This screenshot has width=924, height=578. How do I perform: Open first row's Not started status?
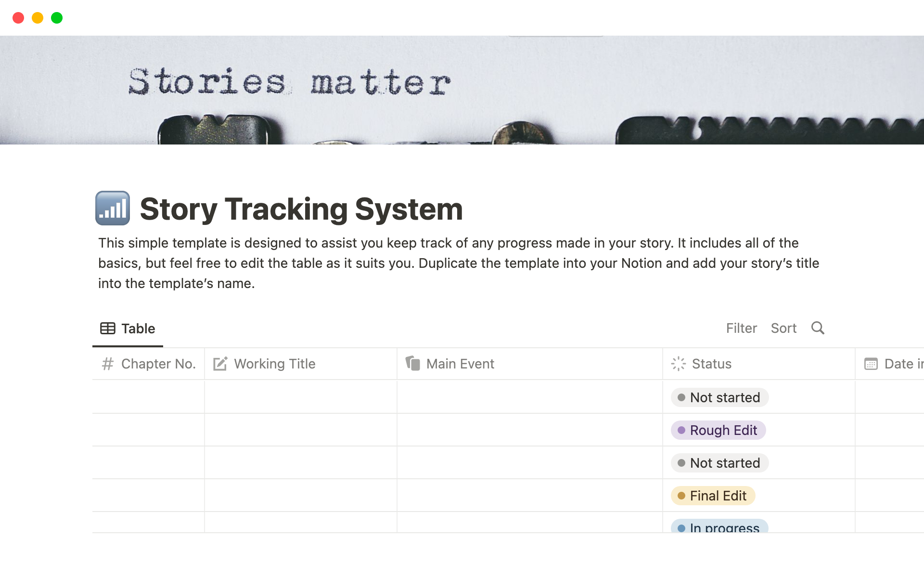pos(719,397)
